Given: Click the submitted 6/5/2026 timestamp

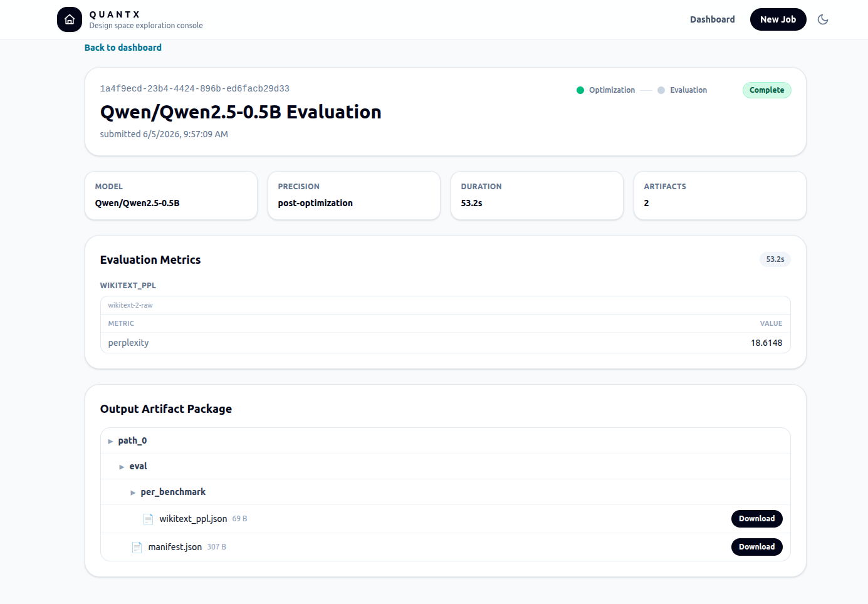Looking at the screenshot, I should [x=164, y=134].
